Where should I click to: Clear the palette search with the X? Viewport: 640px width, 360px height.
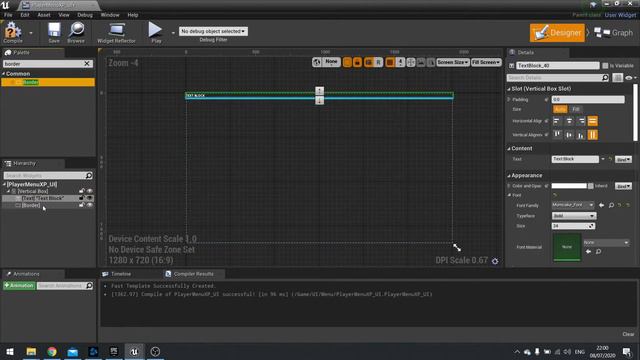(87, 64)
